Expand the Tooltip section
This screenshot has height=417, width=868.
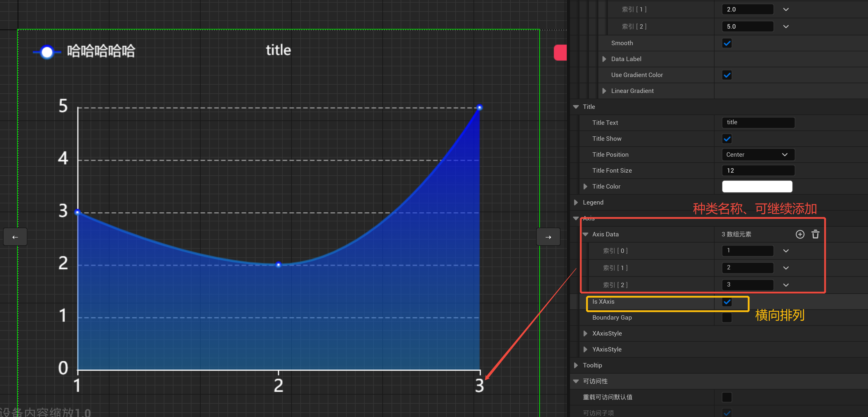pos(576,365)
